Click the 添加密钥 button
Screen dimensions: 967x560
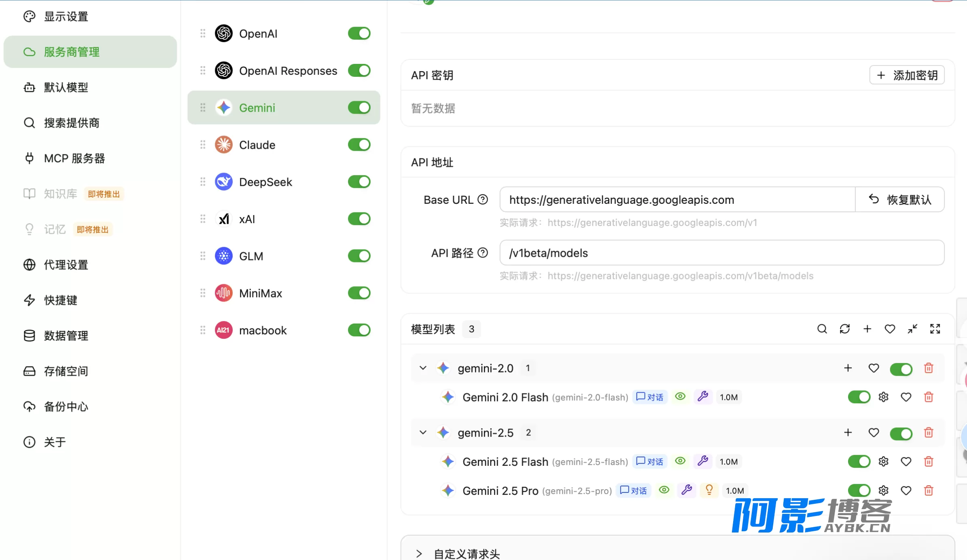(907, 75)
